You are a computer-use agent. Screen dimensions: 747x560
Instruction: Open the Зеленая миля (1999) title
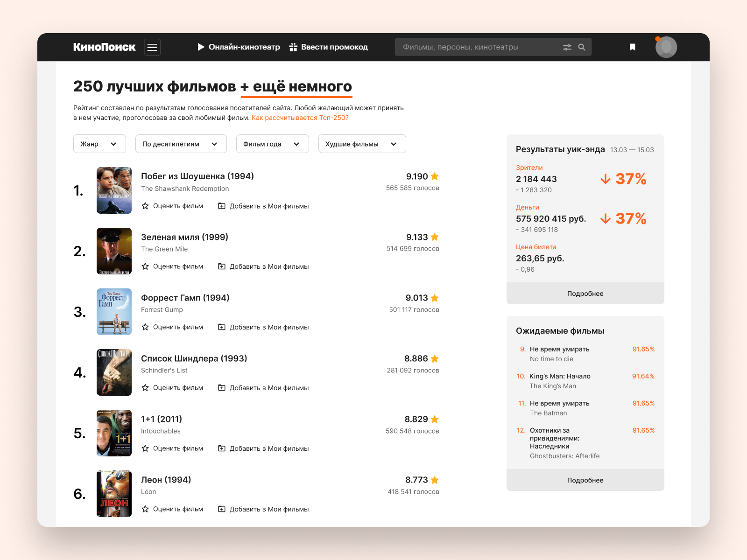click(x=184, y=237)
